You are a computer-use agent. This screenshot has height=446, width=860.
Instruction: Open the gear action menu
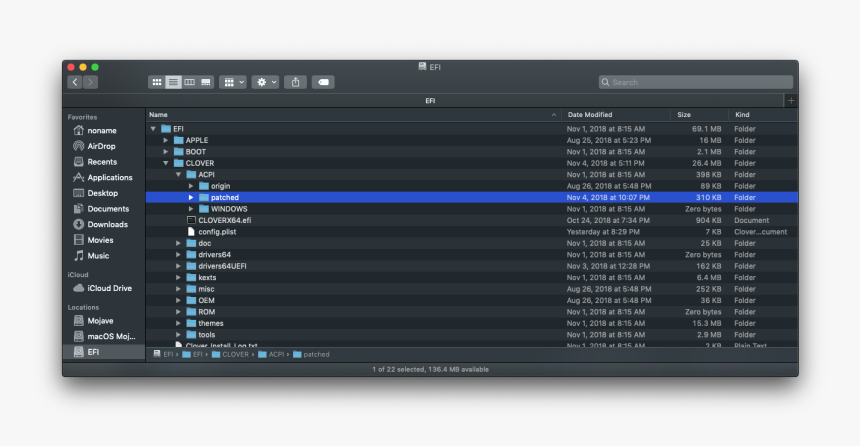point(265,82)
